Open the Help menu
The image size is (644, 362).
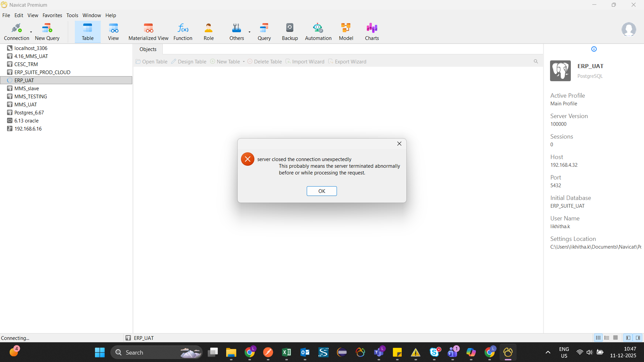[111, 15]
